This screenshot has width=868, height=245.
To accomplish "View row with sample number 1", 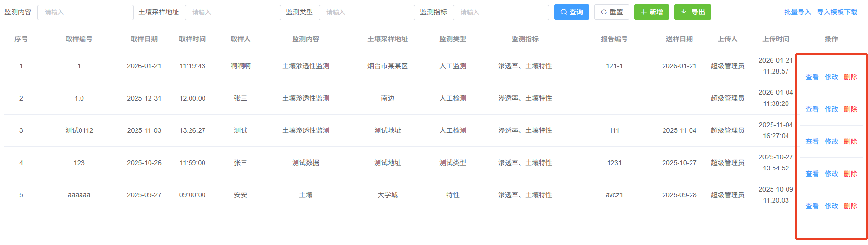I will point(812,77).
